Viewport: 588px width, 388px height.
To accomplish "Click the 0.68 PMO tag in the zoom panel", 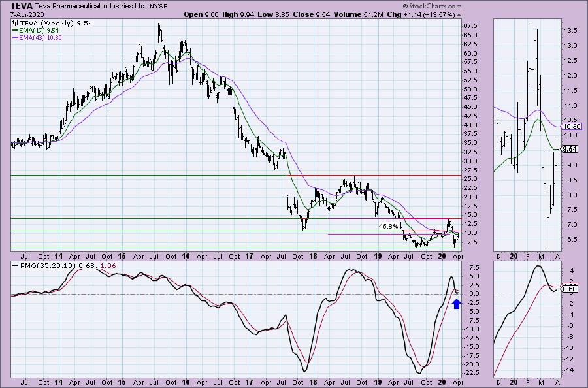I will pyautogui.click(x=570, y=289).
